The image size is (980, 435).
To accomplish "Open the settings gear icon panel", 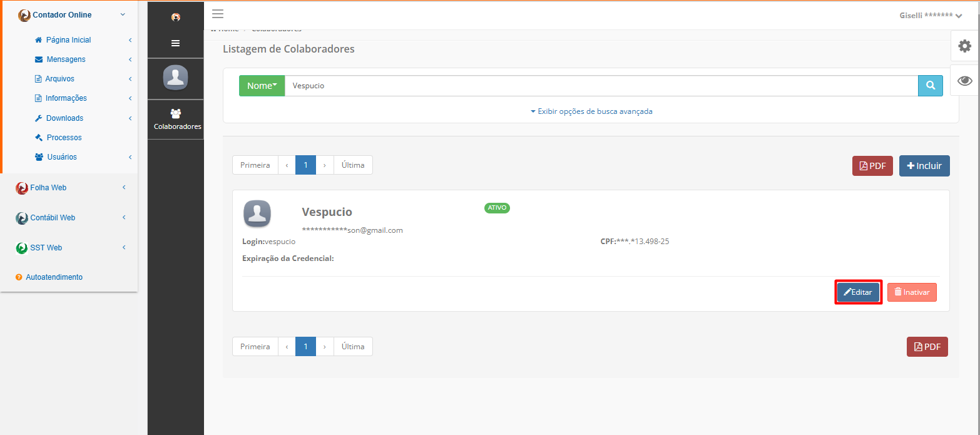I will (x=965, y=46).
